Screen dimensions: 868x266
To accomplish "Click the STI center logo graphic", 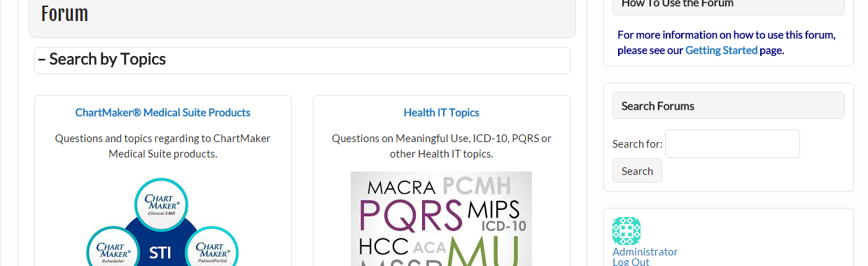I will (x=160, y=252).
